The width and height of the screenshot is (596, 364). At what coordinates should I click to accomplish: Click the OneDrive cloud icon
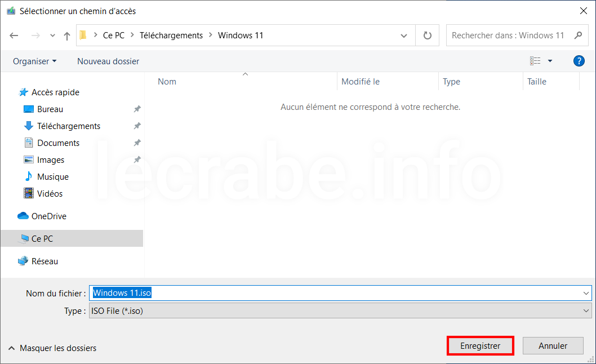pyautogui.click(x=23, y=216)
